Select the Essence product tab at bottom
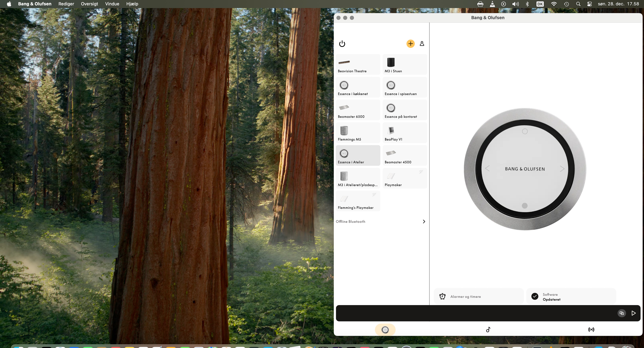This screenshot has width=644, height=348. pyautogui.click(x=385, y=330)
